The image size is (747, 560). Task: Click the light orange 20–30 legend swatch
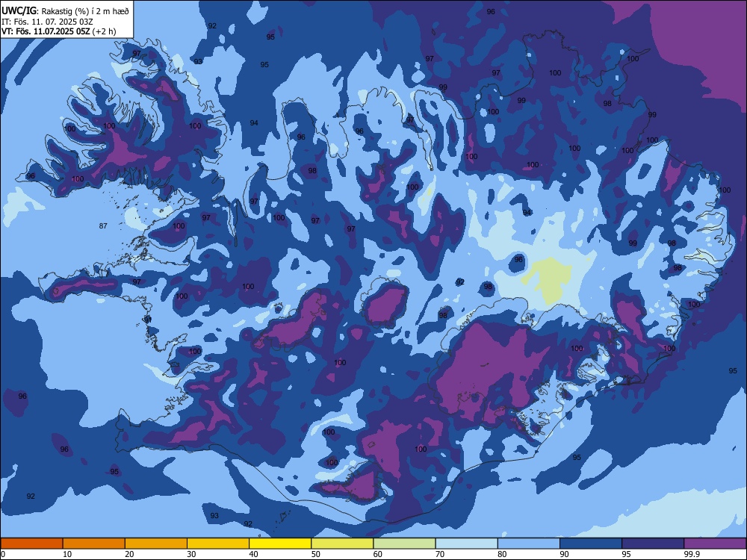[156, 544]
